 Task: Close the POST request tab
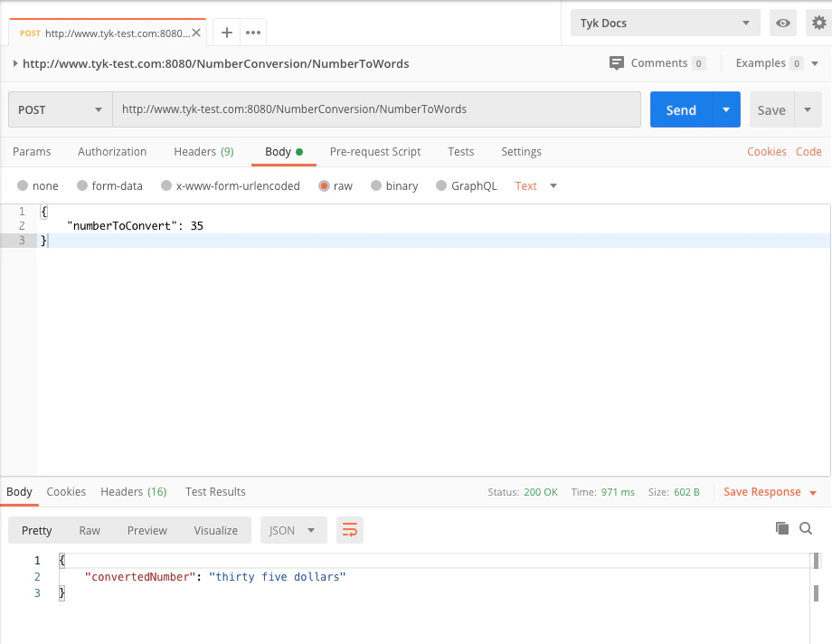pos(196,33)
